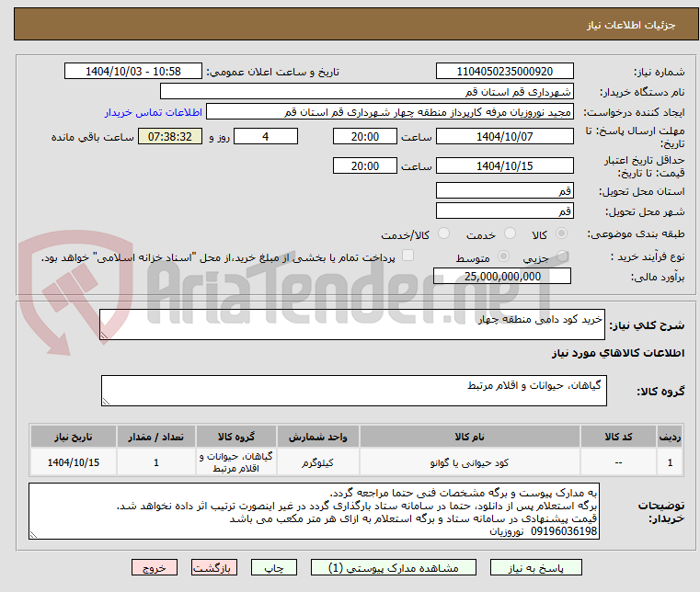Click the resize handle of گروه کالا box
This screenshot has height=592, width=700.
pos(107,401)
